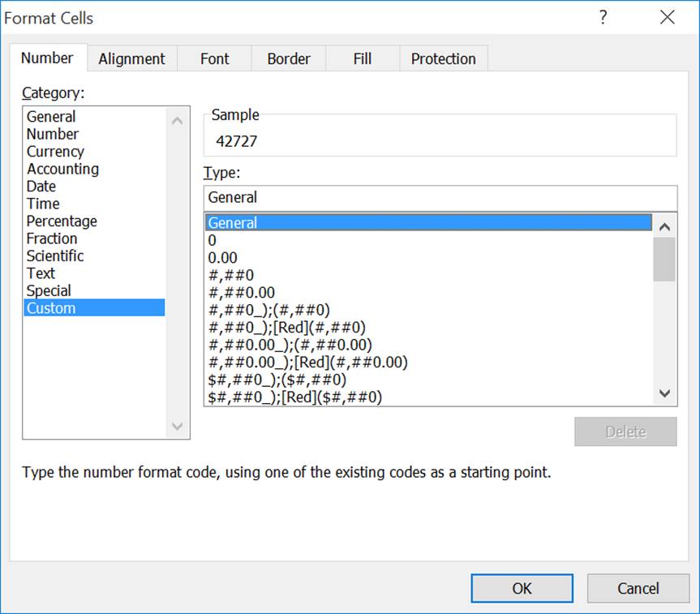This screenshot has height=614, width=700.
Task: Select the 0.00 format code
Action: click(x=428, y=258)
